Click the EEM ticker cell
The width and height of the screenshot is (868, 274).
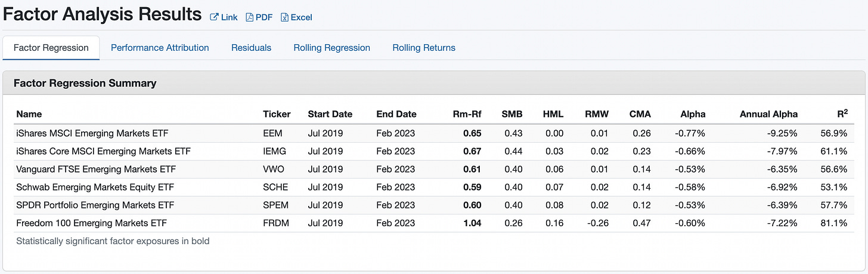272,133
